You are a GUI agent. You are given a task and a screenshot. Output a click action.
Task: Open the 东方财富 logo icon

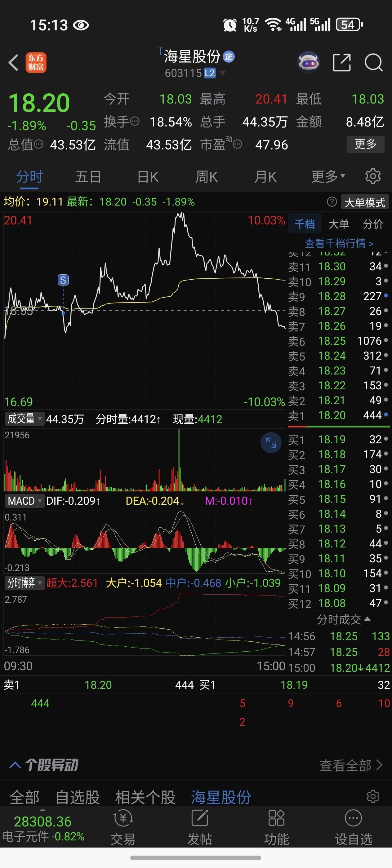36,63
